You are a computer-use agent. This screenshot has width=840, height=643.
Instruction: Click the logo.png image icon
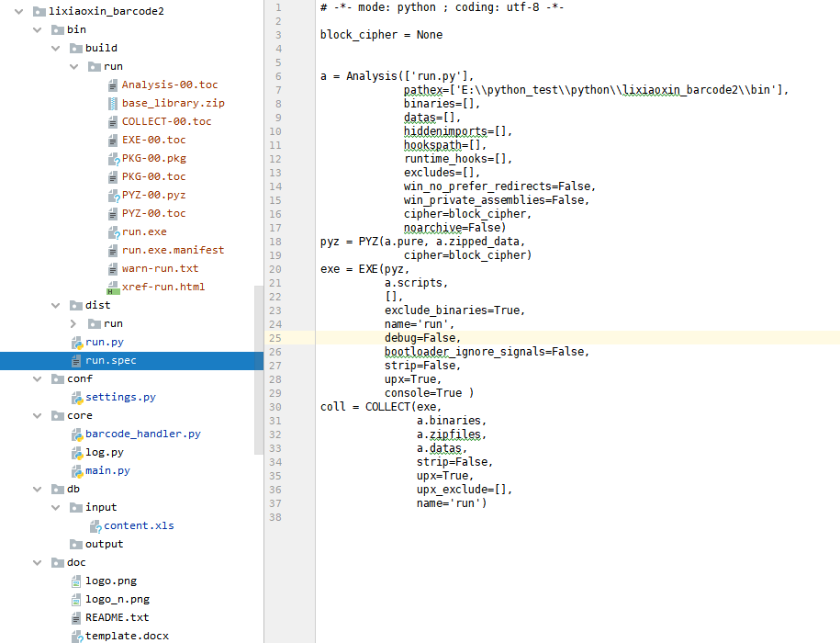[x=76, y=581]
